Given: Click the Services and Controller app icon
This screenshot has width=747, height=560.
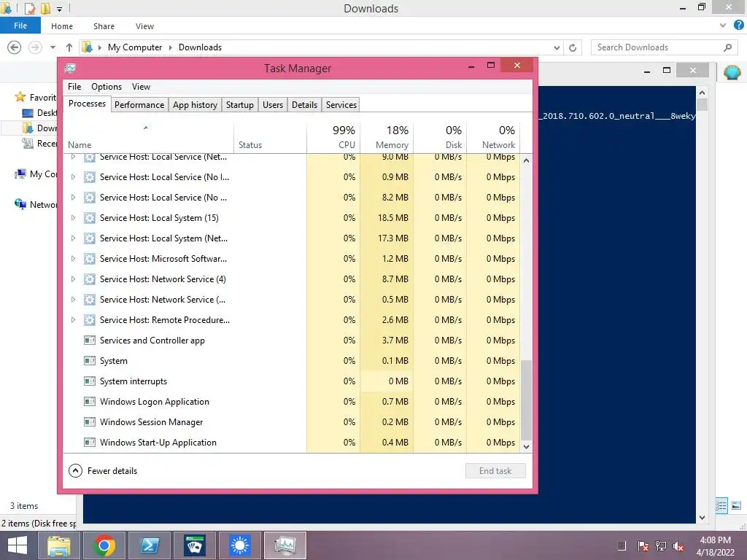Looking at the screenshot, I should tap(89, 341).
